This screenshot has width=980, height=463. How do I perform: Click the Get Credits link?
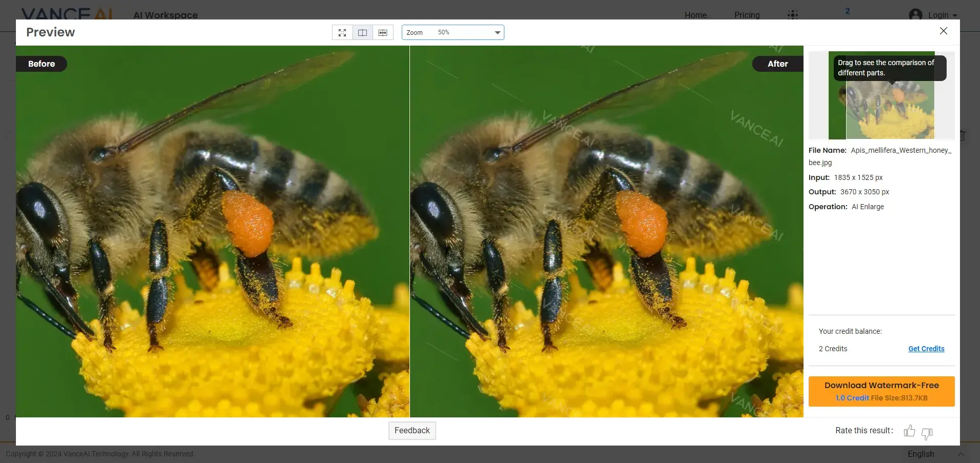click(926, 349)
